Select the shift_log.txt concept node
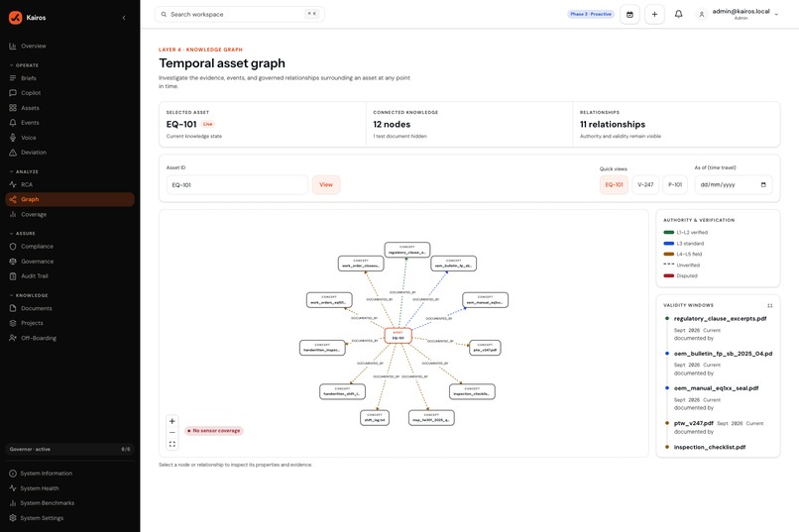Screen dimensions: 799x532 (375, 417)
